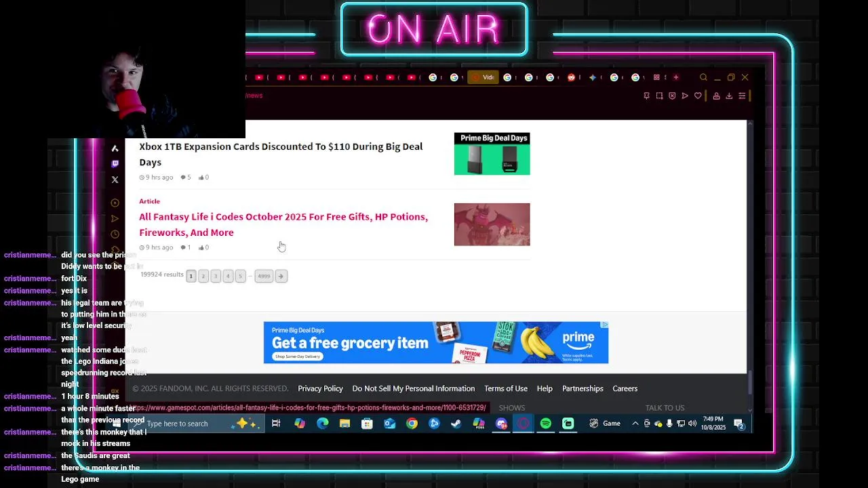The image size is (868, 488).
Task: Jump to last results page 4999
Action: click(264, 276)
